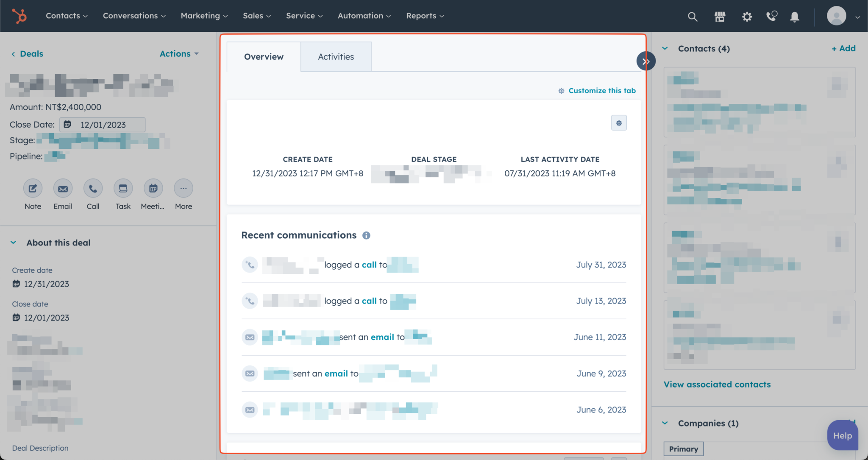
Task: Create a Task using the Task icon
Action: pyautogui.click(x=123, y=188)
